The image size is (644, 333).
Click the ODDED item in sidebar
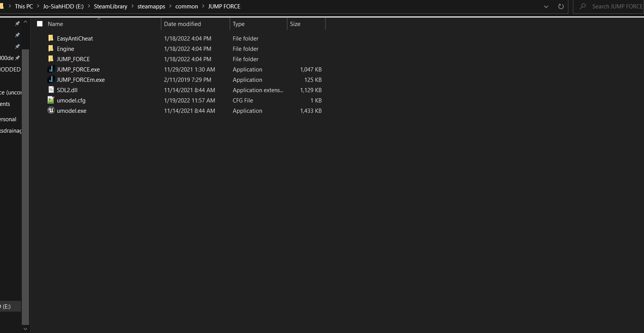tap(10, 69)
